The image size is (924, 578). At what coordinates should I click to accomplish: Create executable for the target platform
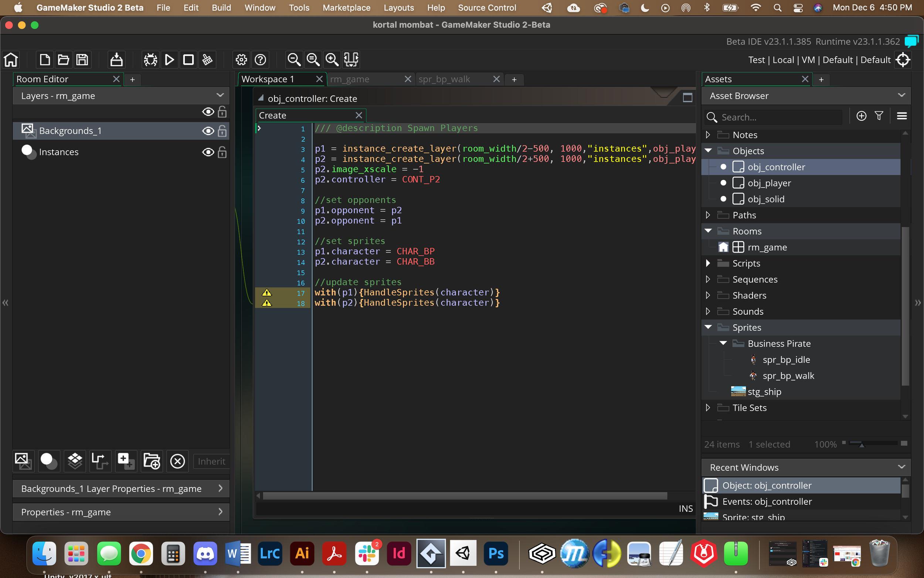116,60
